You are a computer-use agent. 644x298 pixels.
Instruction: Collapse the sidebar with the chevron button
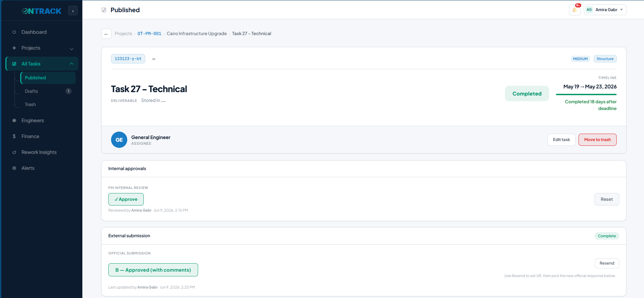click(73, 11)
